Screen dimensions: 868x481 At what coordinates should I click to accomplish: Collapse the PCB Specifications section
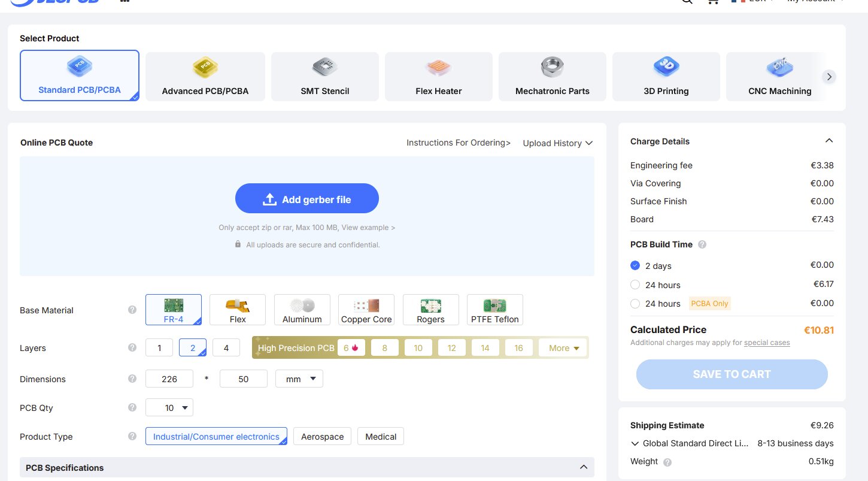coord(583,467)
